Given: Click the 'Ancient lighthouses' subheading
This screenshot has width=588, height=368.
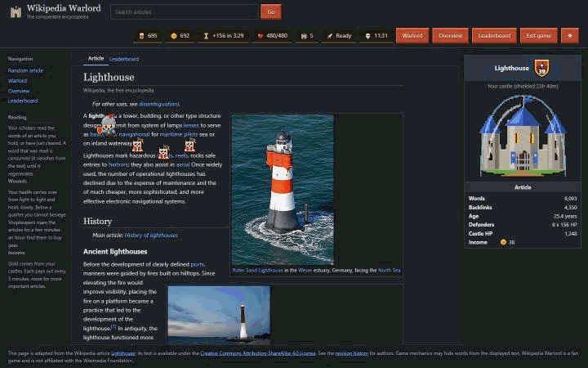Looking at the screenshot, I should (115, 252).
